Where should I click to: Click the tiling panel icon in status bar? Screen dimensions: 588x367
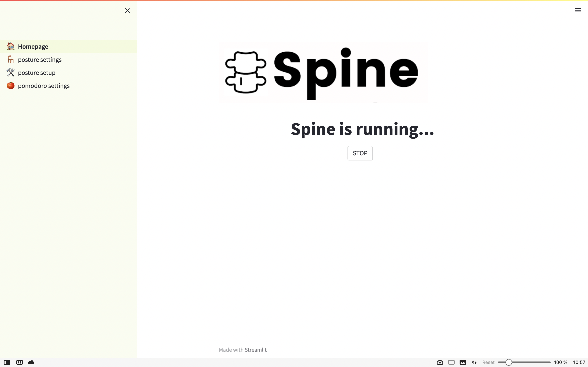(x=19, y=362)
